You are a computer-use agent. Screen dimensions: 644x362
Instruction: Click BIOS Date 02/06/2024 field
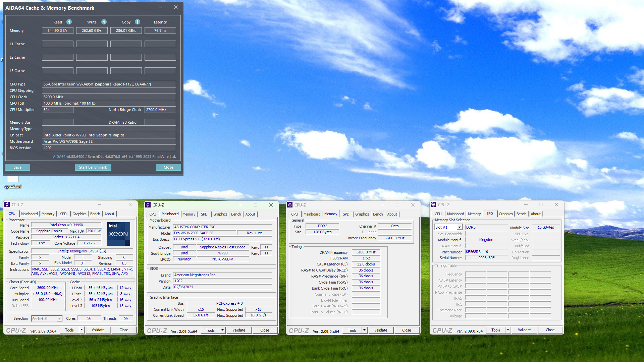click(x=223, y=287)
